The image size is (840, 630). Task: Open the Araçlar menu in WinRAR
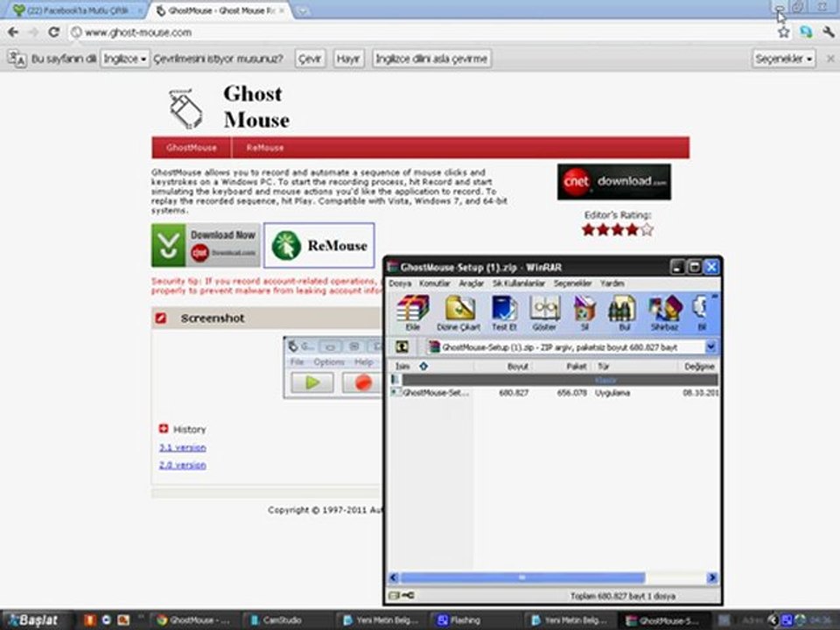tap(472, 283)
